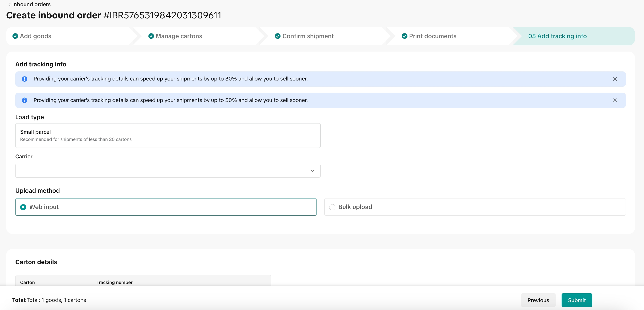The width and height of the screenshot is (644, 310).
Task: Click the first banner's blue info icon
Action: click(25, 79)
